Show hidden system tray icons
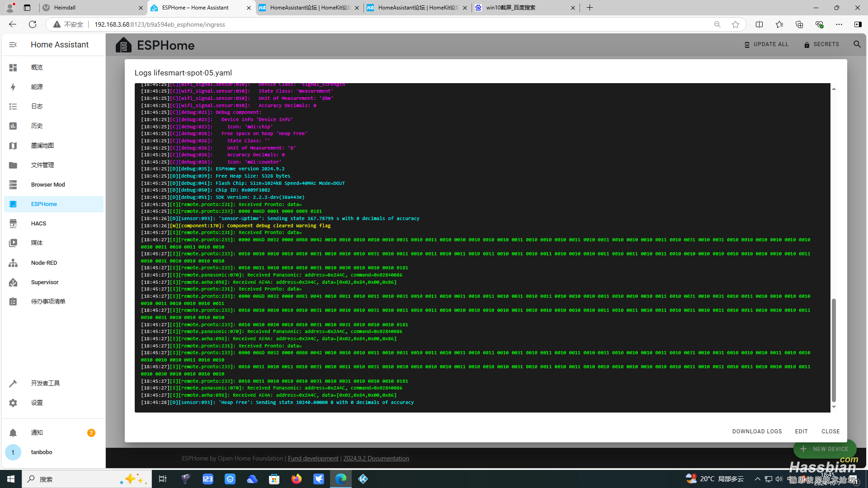 (x=757, y=479)
